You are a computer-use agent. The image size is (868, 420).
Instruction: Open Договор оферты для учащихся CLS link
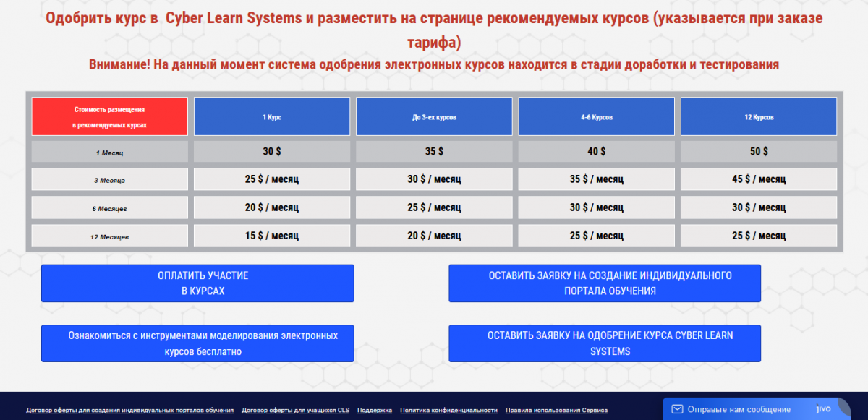295,410
